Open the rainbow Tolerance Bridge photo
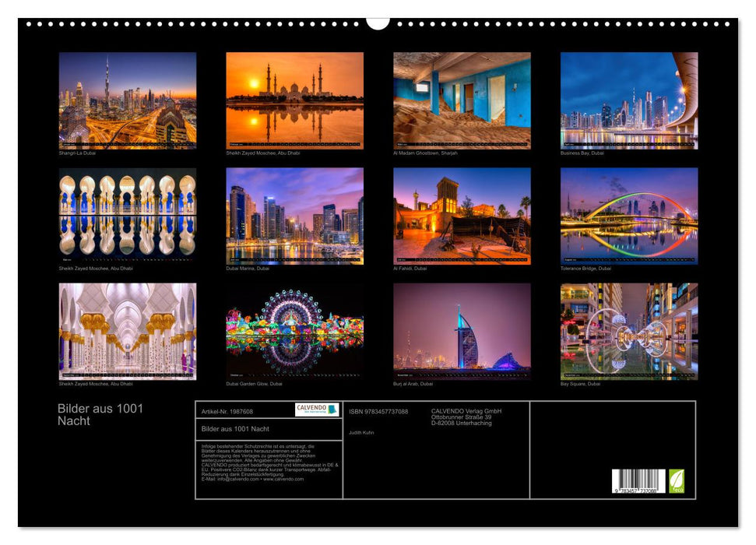 point(628,216)
